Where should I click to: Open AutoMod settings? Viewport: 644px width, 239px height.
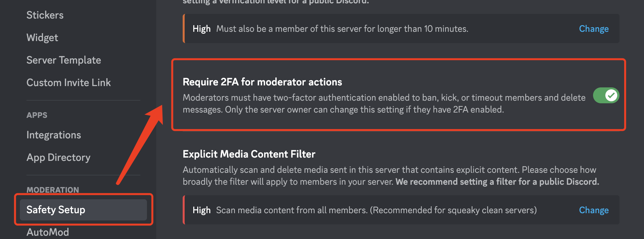tap(48, 232)
